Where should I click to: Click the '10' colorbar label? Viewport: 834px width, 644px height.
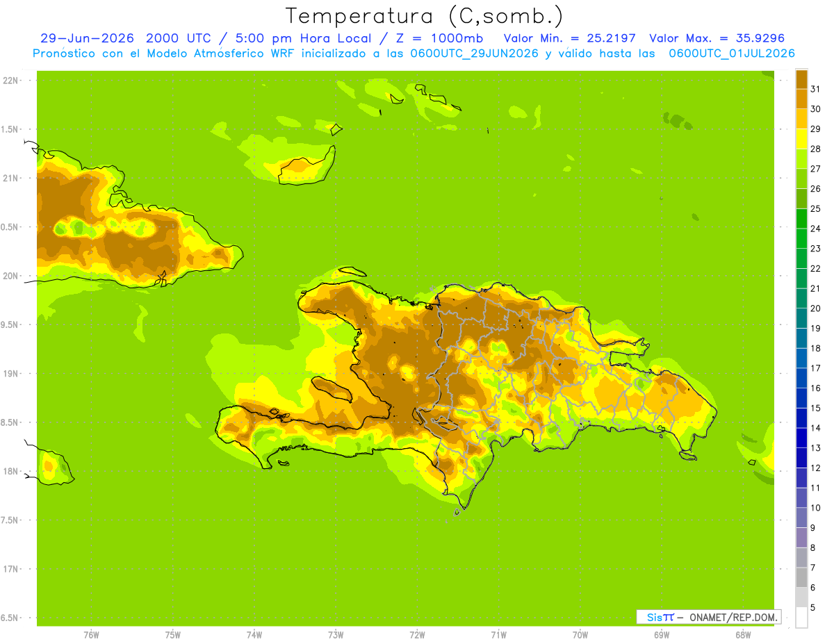pos(816,508)
